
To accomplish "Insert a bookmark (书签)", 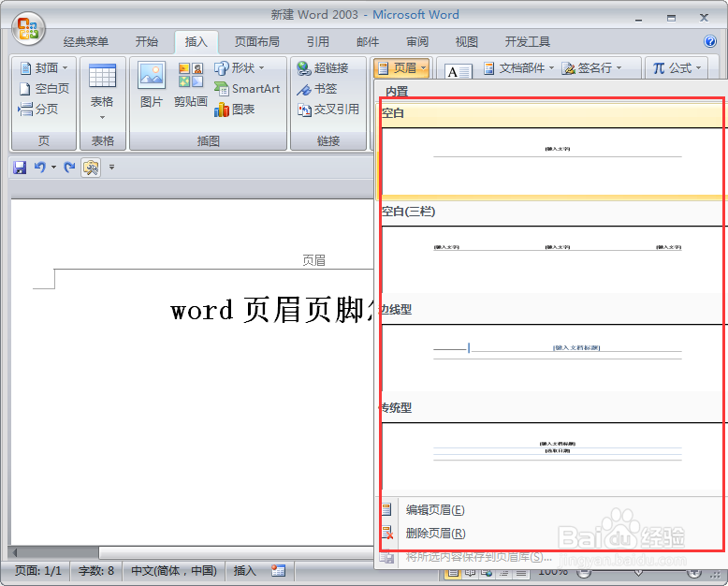I will tap(316, 89).
